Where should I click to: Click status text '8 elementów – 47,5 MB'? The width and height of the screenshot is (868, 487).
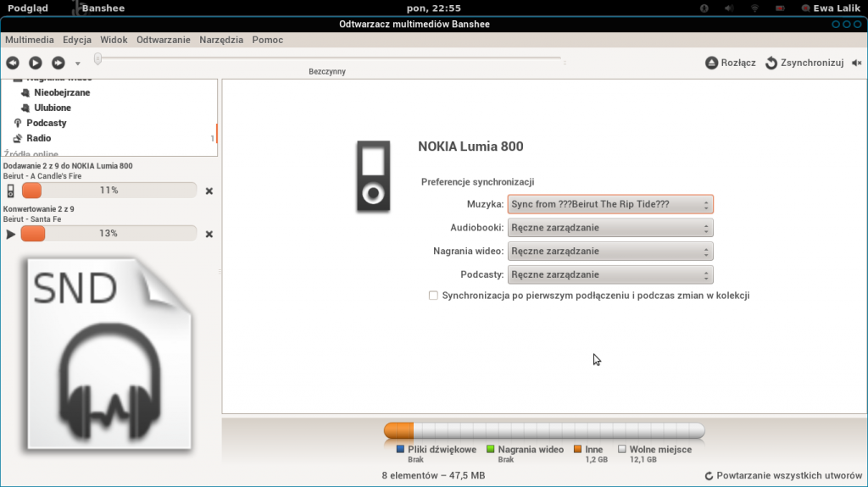coord(433,475)
